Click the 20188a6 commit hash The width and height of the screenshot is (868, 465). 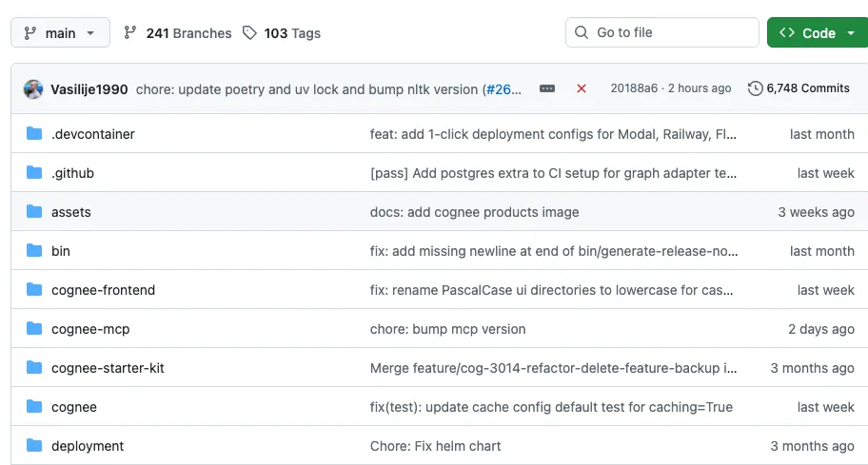click(634, 88)
